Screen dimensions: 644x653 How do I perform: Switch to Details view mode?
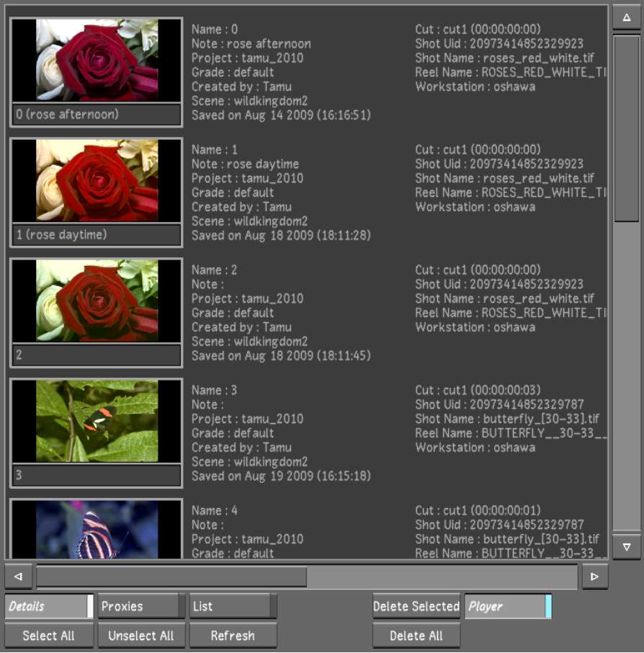pyautogui.click(x=49, y=606)
